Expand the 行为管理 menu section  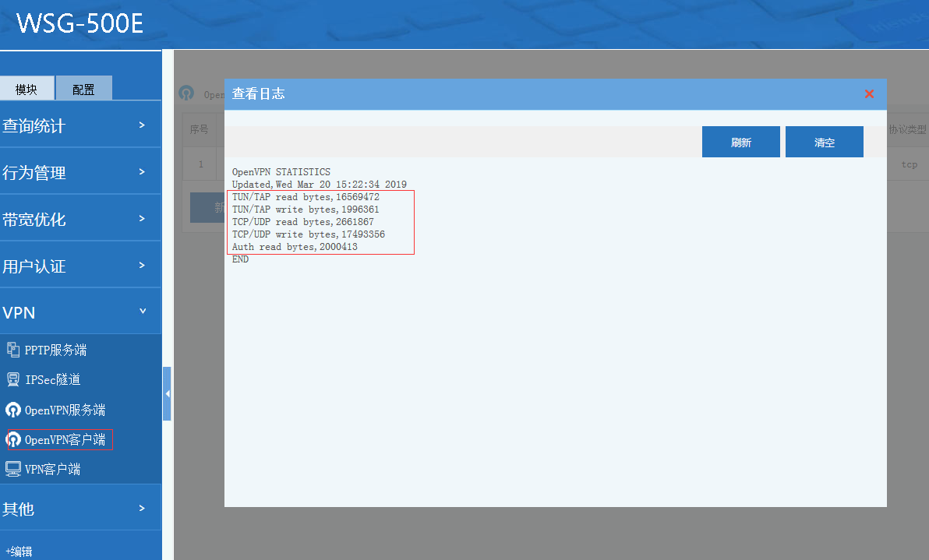[80, 172]
